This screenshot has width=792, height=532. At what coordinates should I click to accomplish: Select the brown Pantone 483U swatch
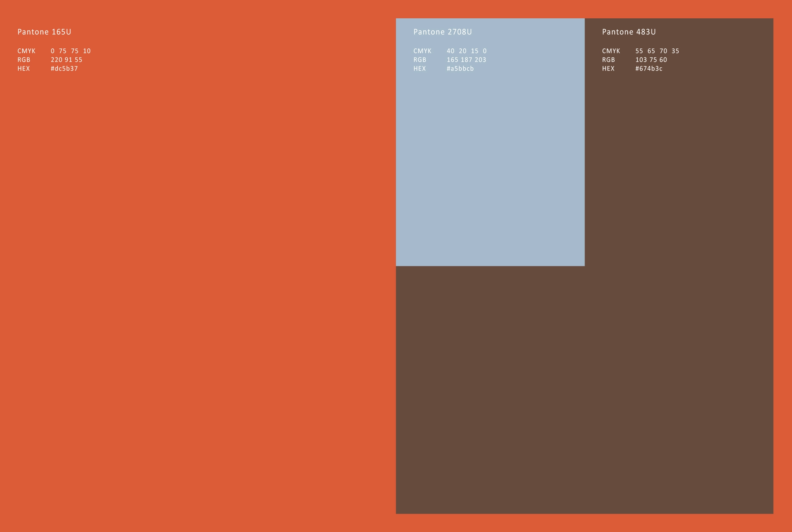[x=584, y=390]
